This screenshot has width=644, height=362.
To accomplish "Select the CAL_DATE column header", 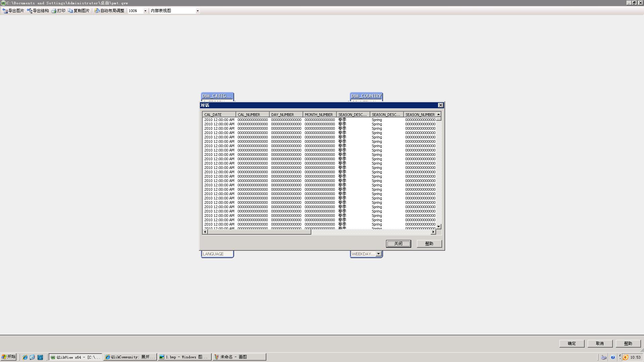I will pos(219,115).
